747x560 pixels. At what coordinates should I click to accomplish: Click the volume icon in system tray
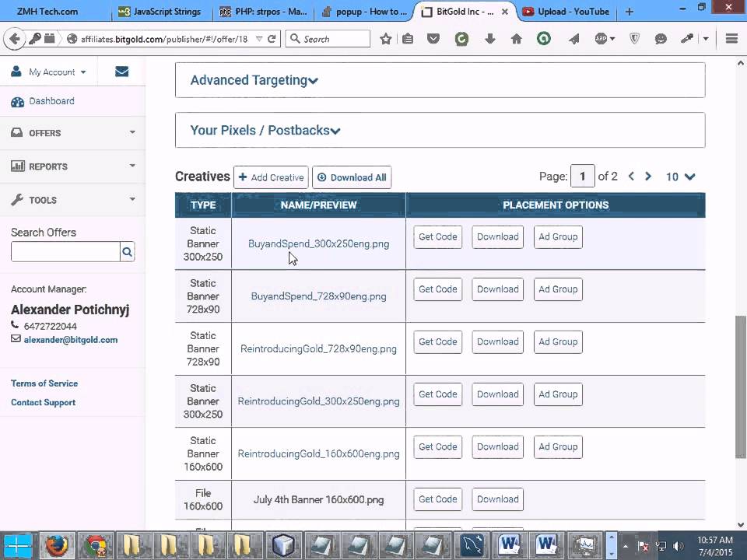(679, 546)
